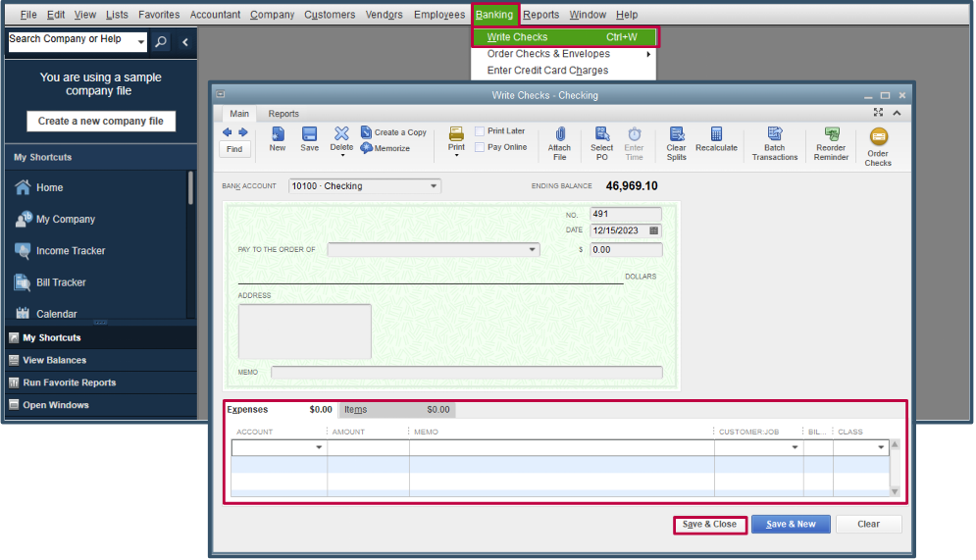
Task: Click the Attach File paperclip icon
Action: pos(559,134)
